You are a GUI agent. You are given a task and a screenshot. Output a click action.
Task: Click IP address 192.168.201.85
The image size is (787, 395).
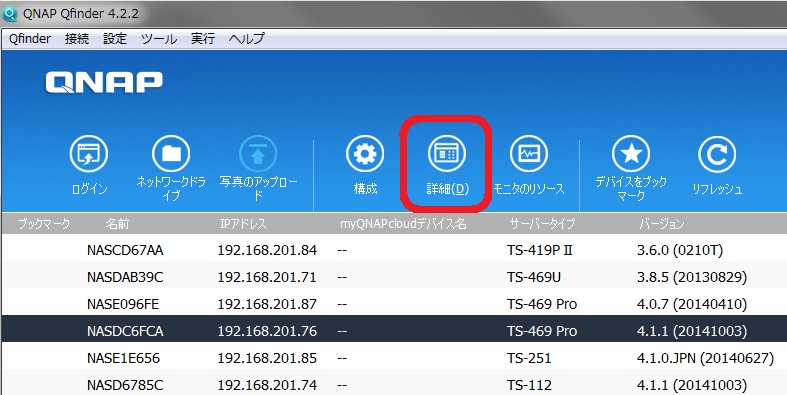click(x=267, y=358)
